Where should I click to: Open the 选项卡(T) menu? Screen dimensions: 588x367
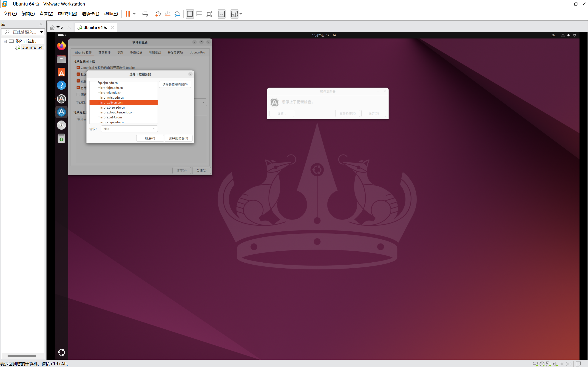[90, 14]
